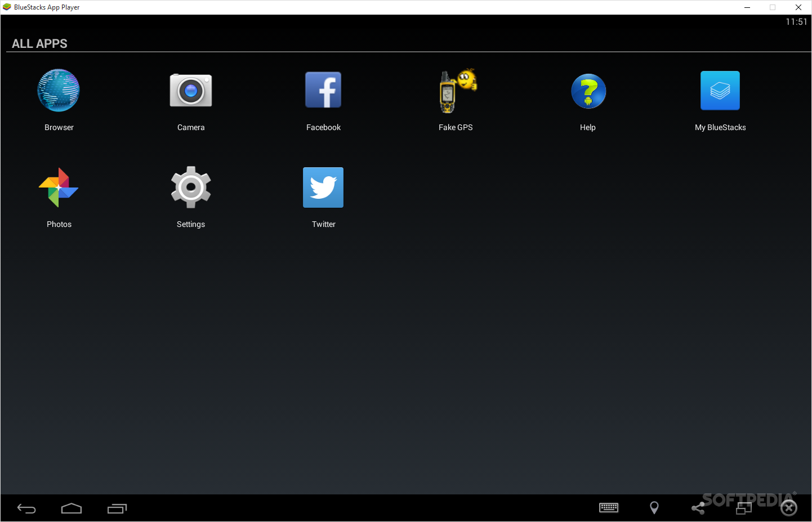Click the Twitter label text

coord(324,225)
